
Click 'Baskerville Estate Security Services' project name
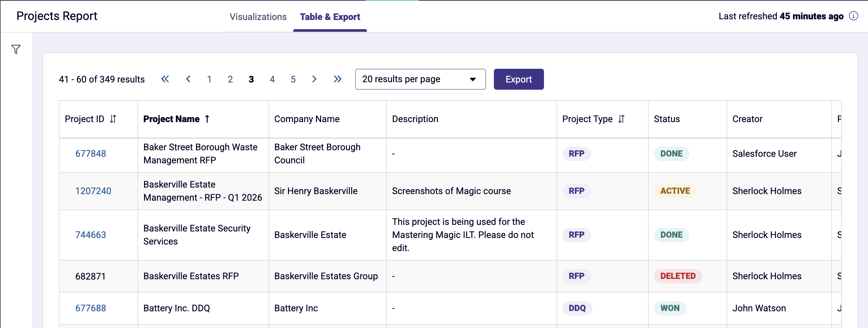click(x=197, y=235)
